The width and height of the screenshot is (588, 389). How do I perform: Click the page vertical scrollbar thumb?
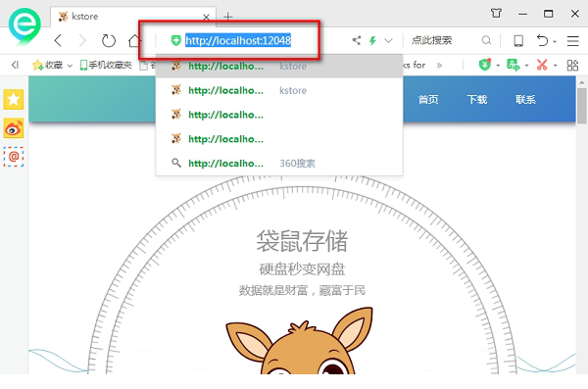581,106
